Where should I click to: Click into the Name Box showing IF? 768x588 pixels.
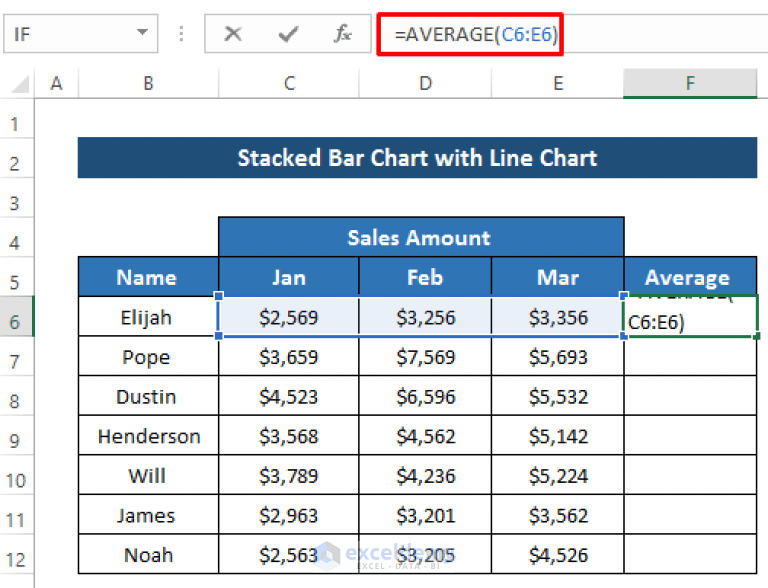pos(81,34)
